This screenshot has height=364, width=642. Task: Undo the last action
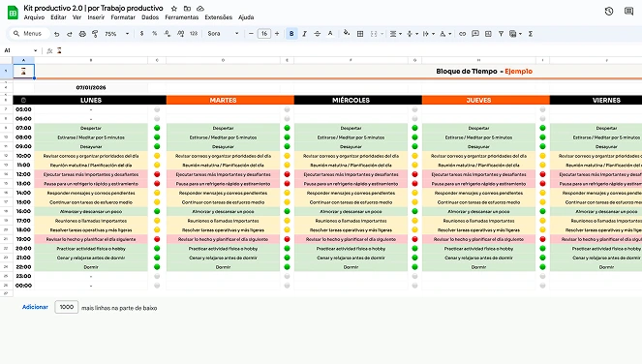[x=56, y=34]
